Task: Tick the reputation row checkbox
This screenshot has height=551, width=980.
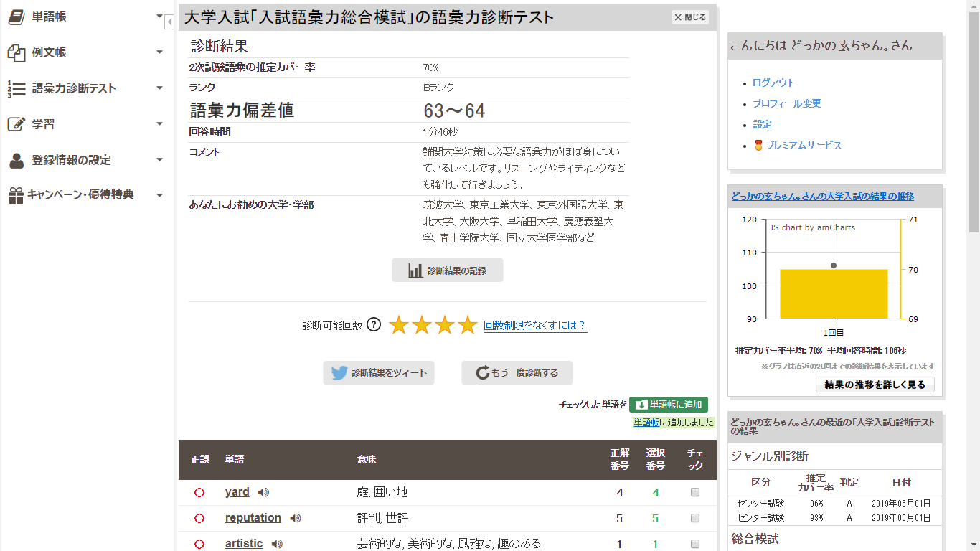Action: pos(694,518)
